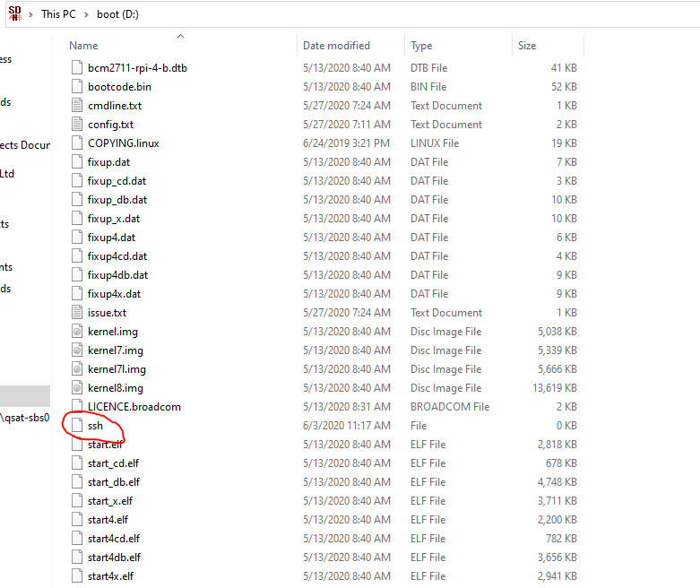Select the kernel.img disc image icon

click(x=77, y=332)
